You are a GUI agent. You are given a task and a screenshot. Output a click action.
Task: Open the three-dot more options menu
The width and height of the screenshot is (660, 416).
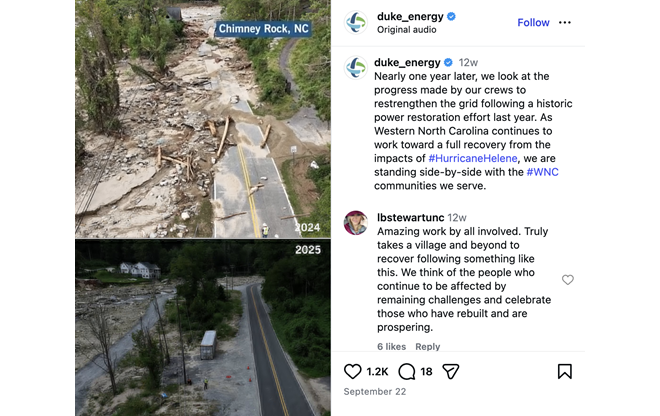[x=565, y=22]
